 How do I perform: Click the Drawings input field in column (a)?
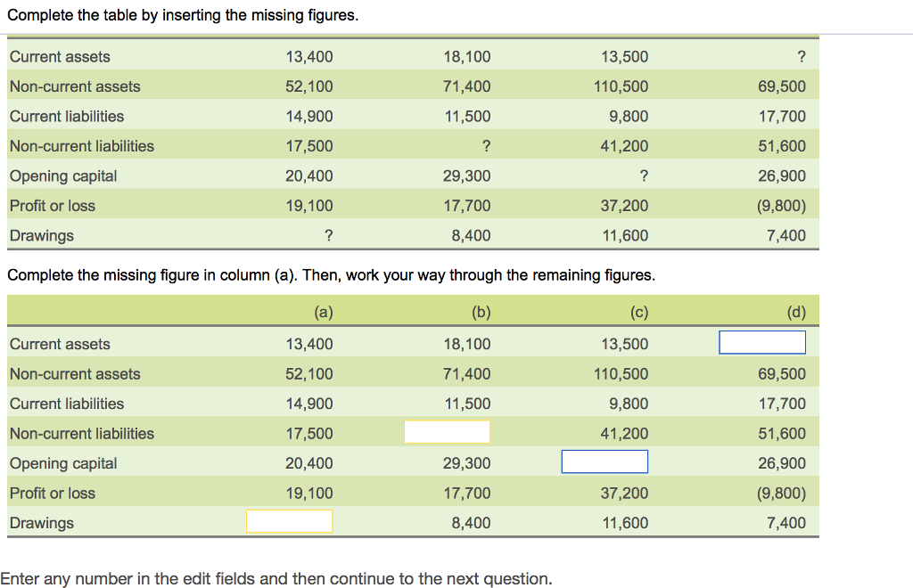click(x=290, y=521)
